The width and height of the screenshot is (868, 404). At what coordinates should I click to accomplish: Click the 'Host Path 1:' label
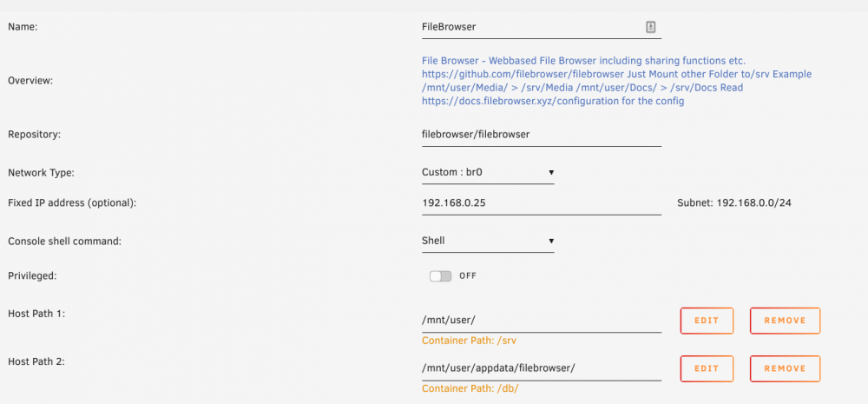36,314
